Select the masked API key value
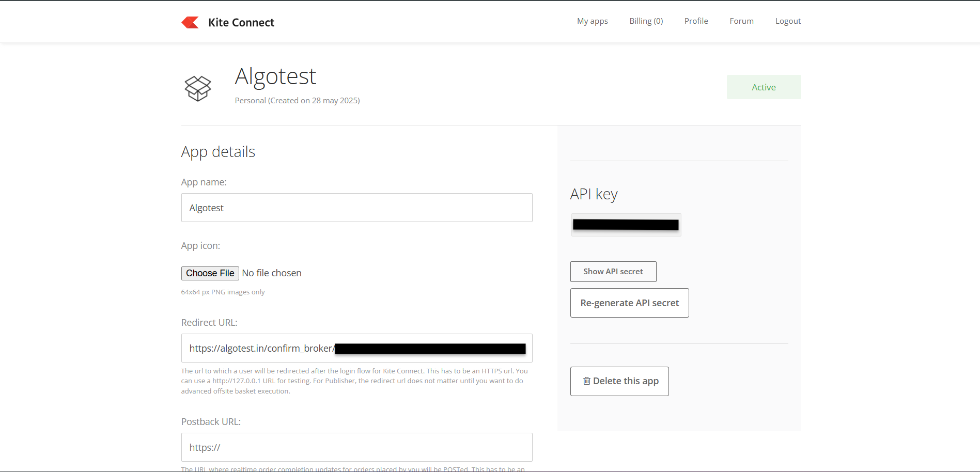980x472 pixels. tap(626, 225)
